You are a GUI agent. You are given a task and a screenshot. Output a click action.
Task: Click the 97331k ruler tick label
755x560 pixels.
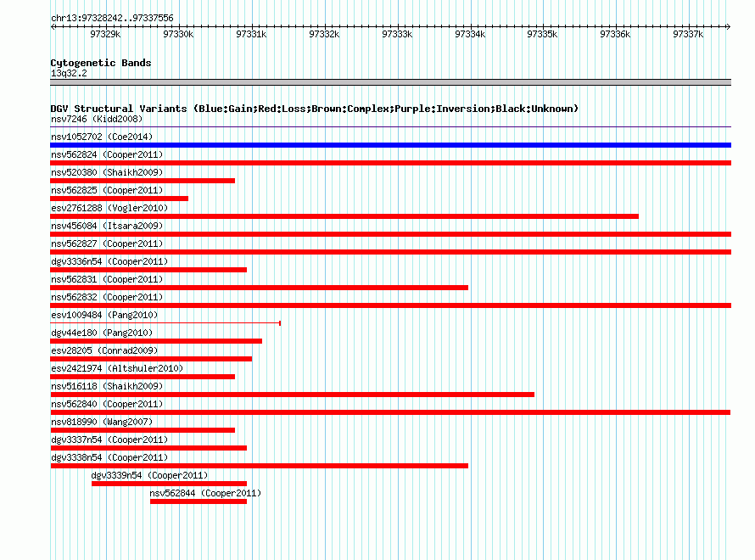click(251, 34)
